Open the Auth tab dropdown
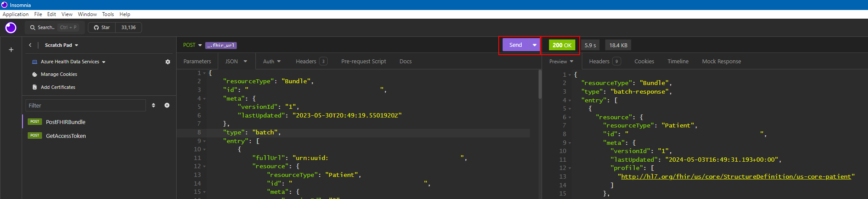 [x=271, y=61]
